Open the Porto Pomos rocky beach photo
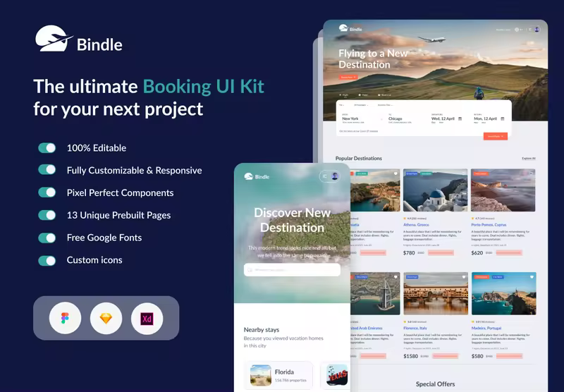This screenshot has height=392, width=564. pos(503,190)
